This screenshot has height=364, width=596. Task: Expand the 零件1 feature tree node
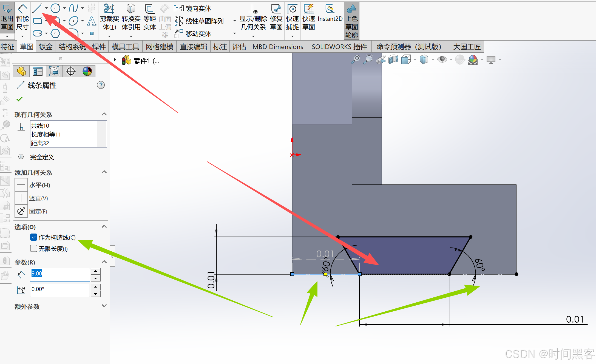115,60
